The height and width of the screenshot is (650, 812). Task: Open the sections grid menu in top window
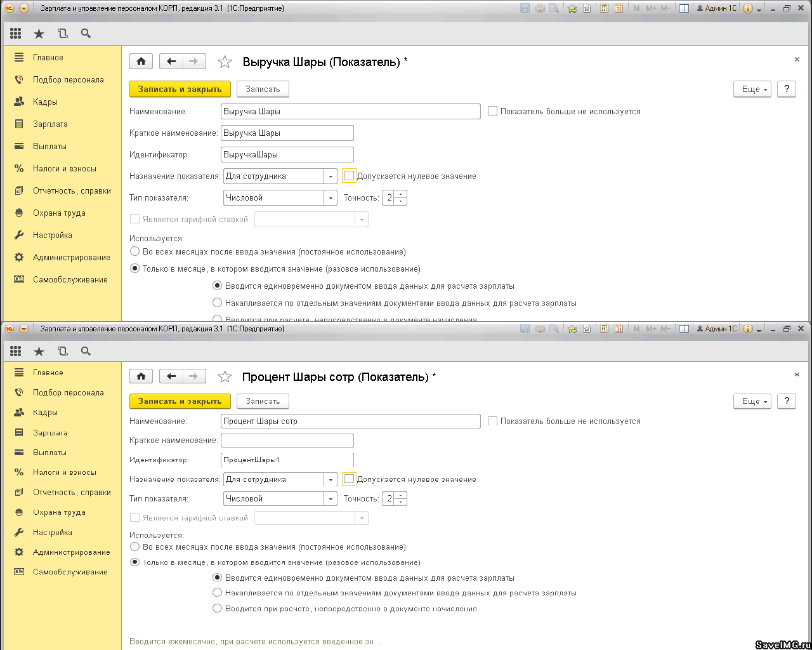16,34
